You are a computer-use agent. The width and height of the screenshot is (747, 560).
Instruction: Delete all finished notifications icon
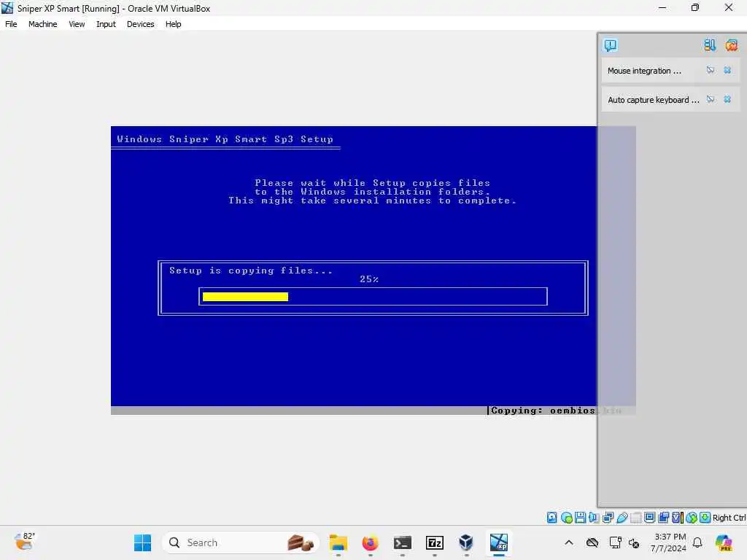pos(731,45)
